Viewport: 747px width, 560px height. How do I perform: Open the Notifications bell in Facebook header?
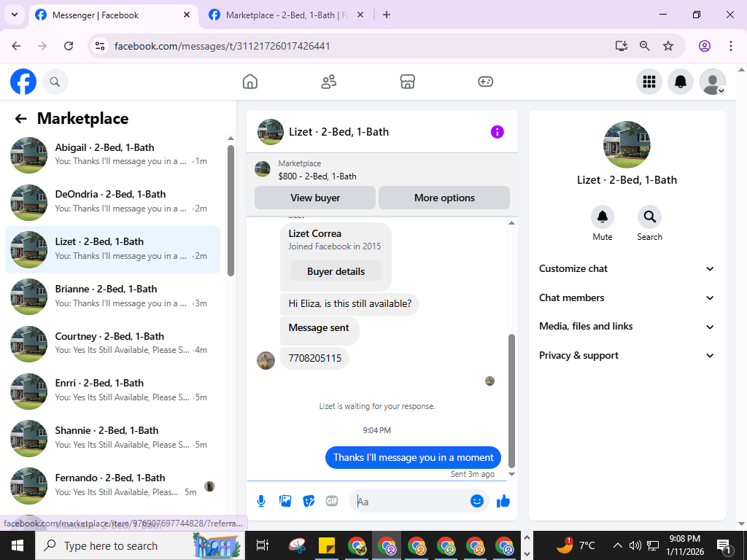click(x=681, y=82)
